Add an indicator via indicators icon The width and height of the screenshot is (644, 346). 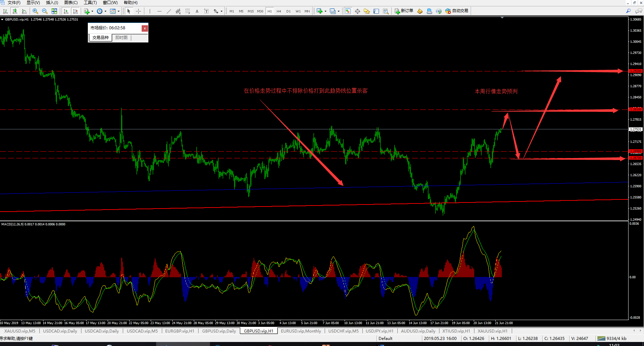coord(87,11)
